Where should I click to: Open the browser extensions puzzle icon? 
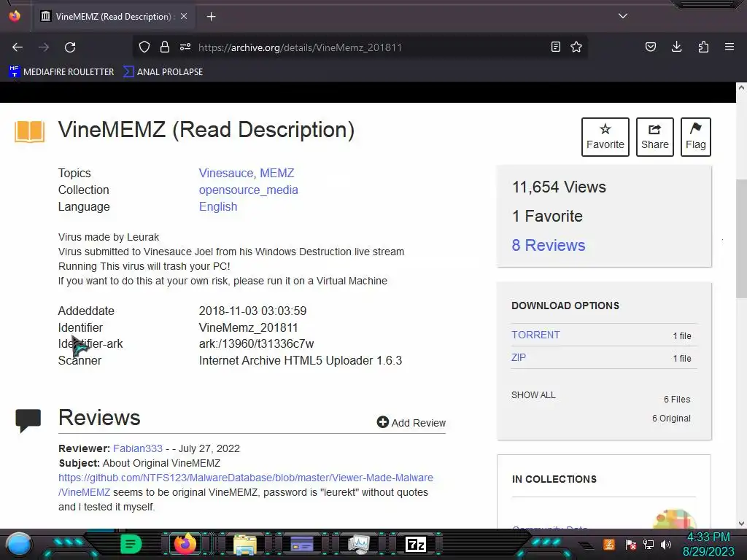point(703,47)
